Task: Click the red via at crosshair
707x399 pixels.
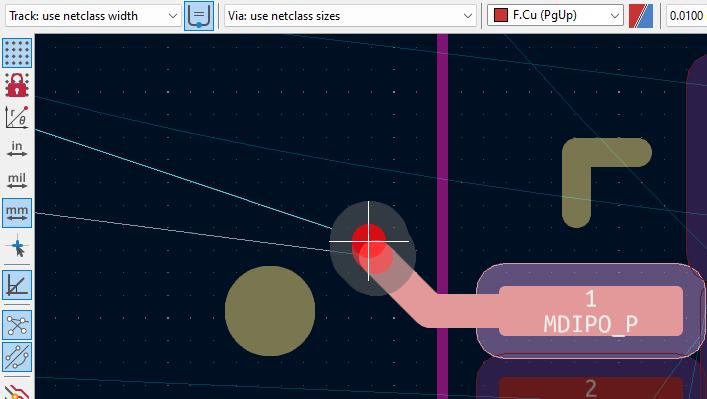Action: 369,241
